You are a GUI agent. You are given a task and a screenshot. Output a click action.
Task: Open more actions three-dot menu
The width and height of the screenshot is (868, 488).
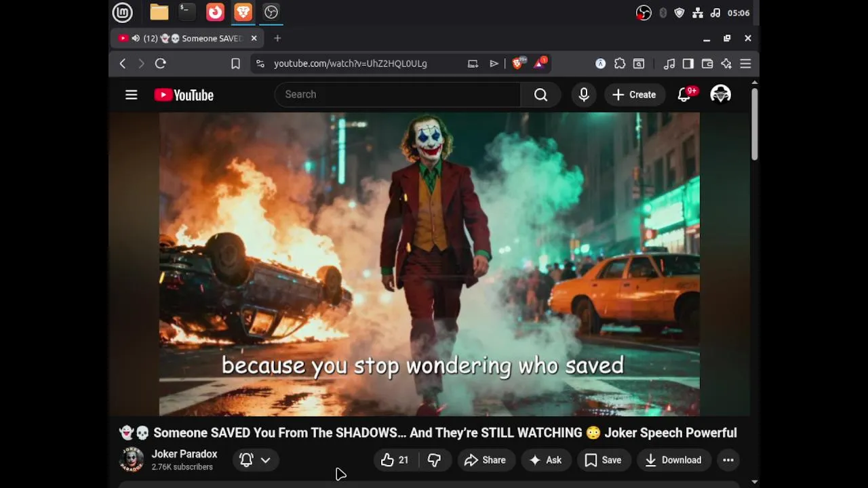[728, 460]
